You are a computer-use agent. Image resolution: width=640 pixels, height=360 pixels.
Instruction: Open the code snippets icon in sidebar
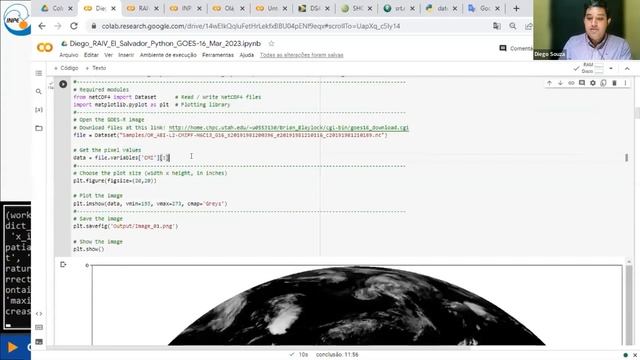click(39, 313)
